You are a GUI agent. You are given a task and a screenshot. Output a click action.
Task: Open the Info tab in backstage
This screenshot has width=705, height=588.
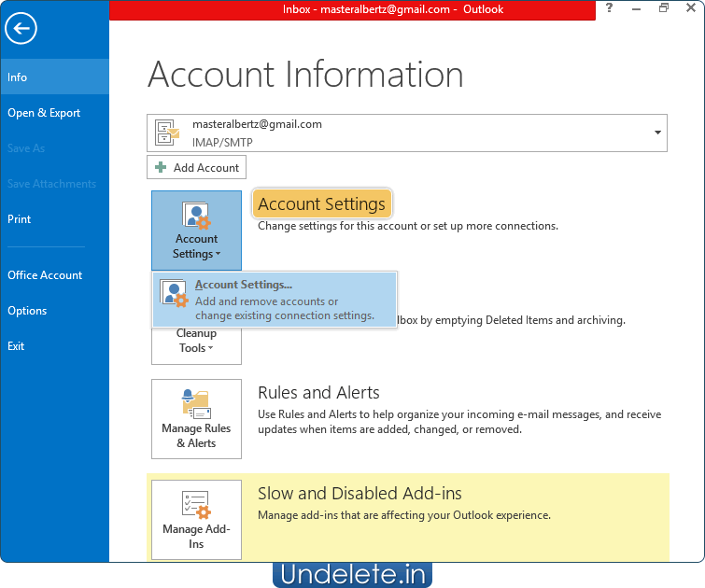pos(54,77)
